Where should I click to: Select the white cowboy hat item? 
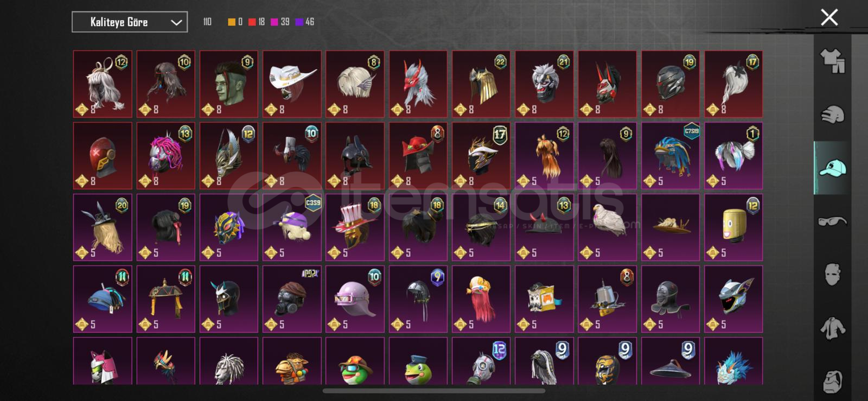point(292,84)
